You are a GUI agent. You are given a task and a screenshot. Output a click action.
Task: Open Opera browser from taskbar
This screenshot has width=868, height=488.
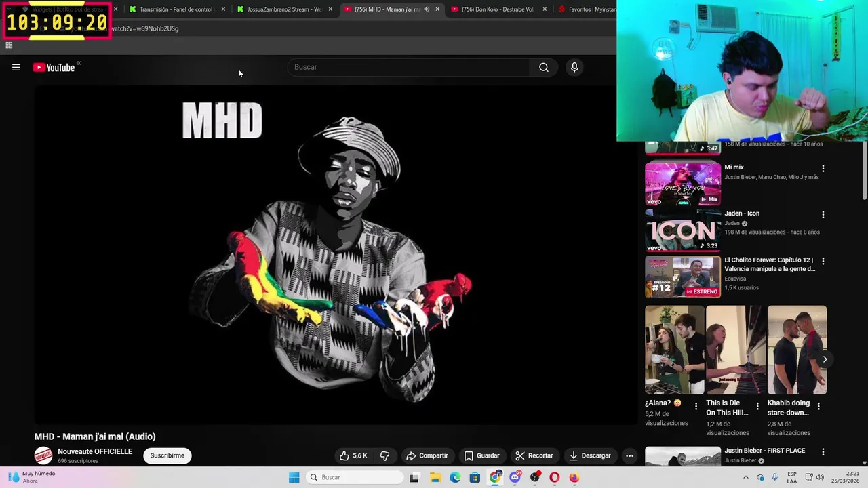coord(555,477)
